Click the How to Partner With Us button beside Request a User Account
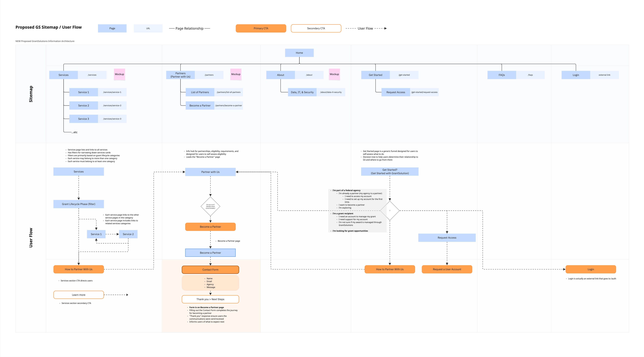644x357 pixels. (389, 269)
